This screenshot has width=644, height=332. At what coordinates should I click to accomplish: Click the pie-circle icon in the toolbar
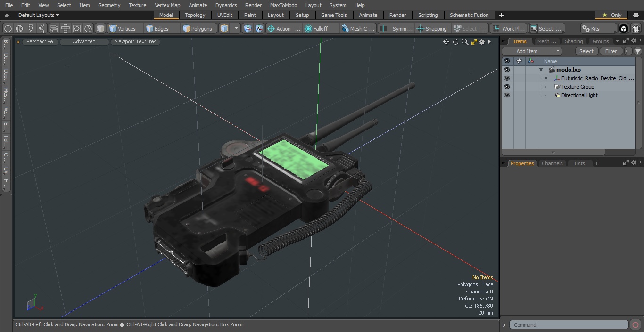88,29
